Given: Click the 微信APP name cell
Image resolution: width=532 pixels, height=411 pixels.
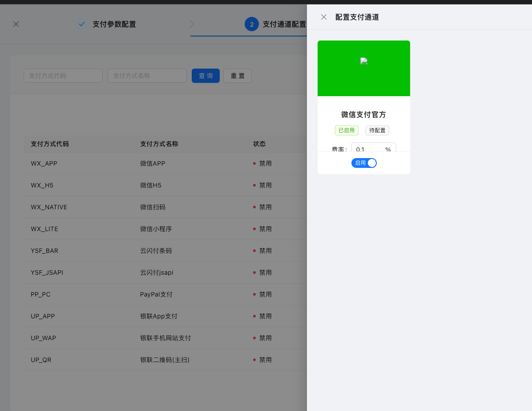Looking at the screenshot, I should click(153, 163).
